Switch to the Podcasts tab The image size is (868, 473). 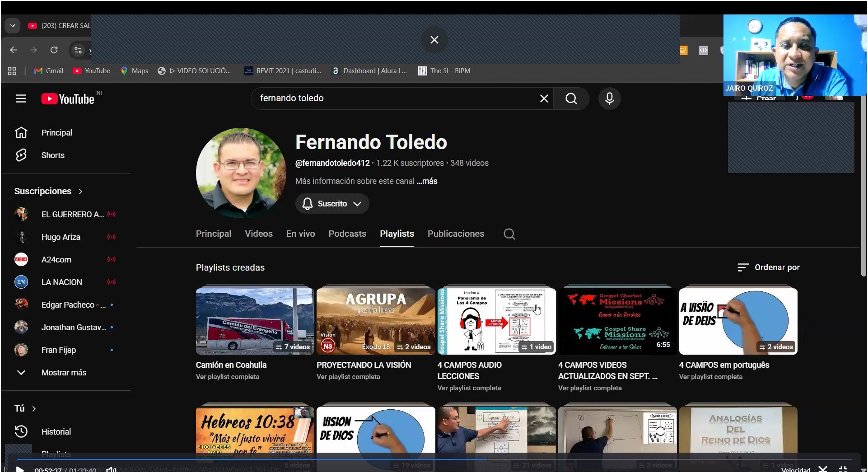347,234
